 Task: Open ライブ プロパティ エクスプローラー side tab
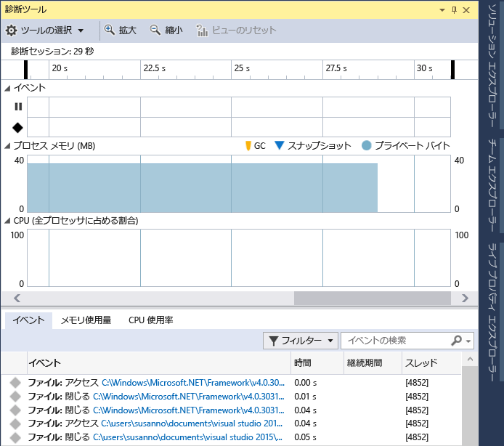coord(492,312)
